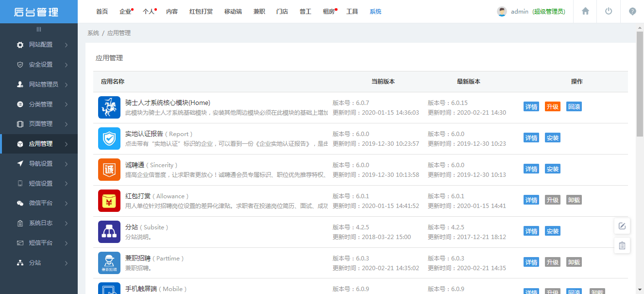This screenshot has height=294, width=644.
Task: Expand 网站配置 with its chevron
Action: (x=66, y=45)
